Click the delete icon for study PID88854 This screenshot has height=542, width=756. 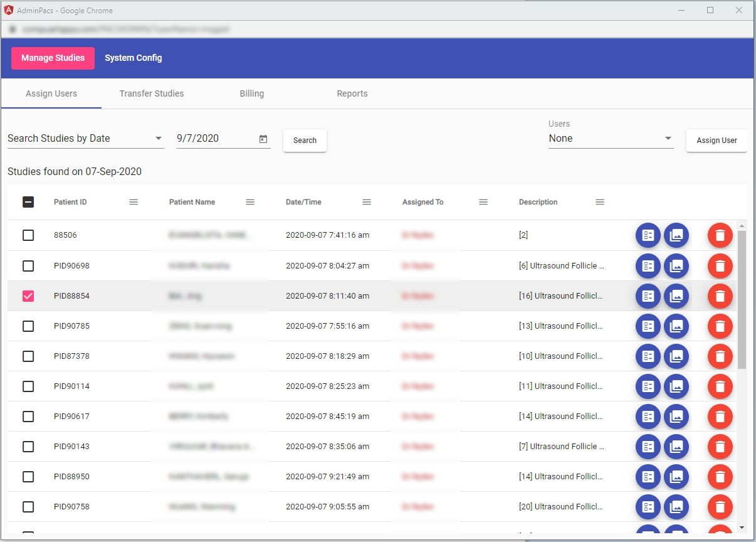click(720, 295)
